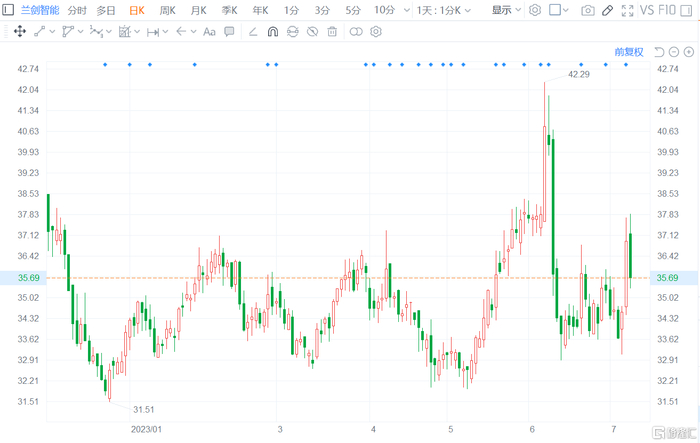The width and height of the screenshot is (700, 443).
Task: Switch to the 多日 tab
Action: (106, 10)
